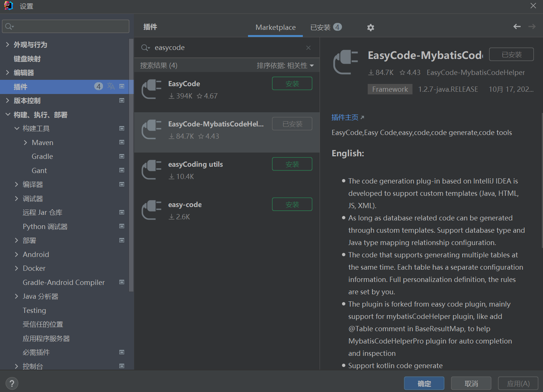Click the EasyCode plugin icon

[x=152, y=90]
